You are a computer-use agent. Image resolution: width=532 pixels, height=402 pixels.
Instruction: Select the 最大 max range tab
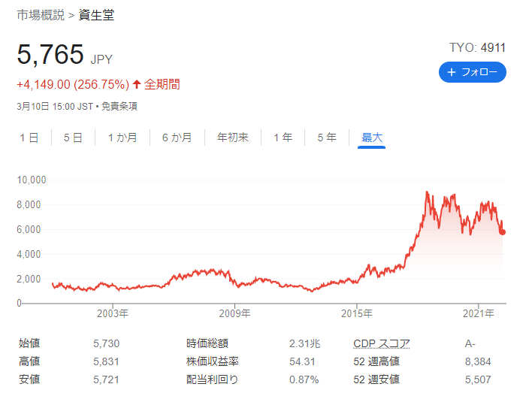[372, 138]
